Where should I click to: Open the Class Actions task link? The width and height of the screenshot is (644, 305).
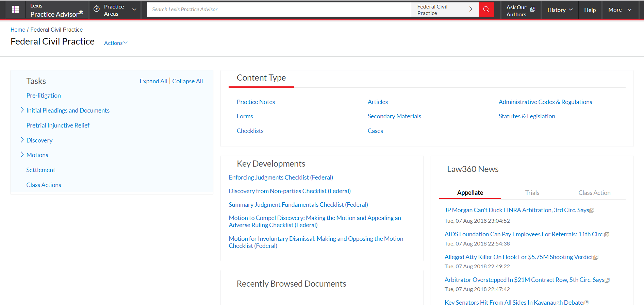click(x=44, y=185)
